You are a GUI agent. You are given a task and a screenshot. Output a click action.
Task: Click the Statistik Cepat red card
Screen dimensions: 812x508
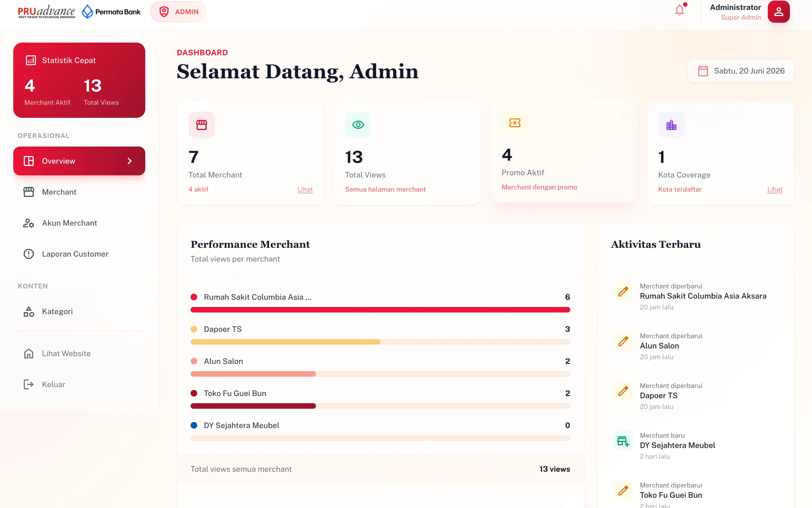(79, 80)
